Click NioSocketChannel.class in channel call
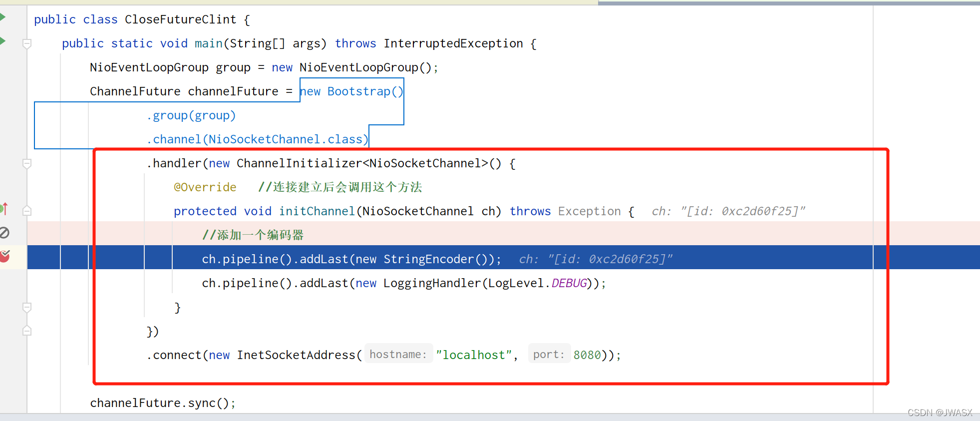980x421 pixels. pyautogui.click(x=285, y=139)
